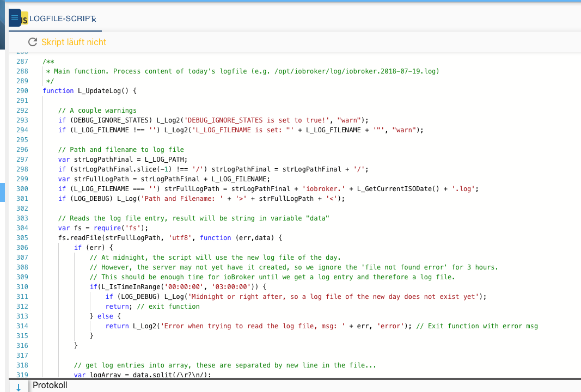Screen dimensions: 581x392
Task: Click gutter line number 290
Action: (22, 91)
